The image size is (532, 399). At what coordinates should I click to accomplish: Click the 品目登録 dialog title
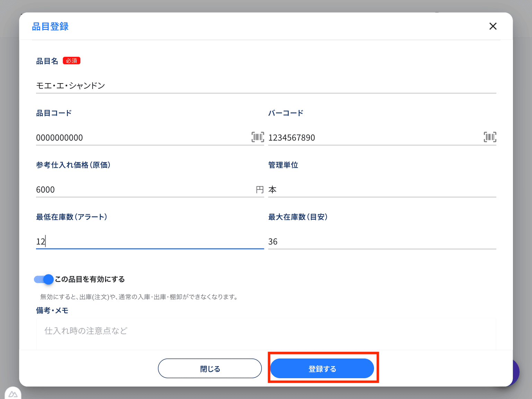coord(50,26)
